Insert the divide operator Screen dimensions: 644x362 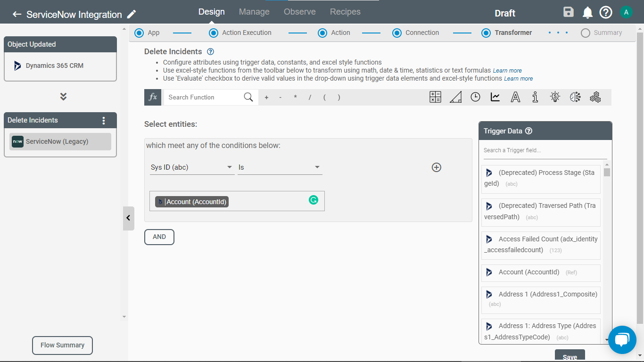pos(310,98)
